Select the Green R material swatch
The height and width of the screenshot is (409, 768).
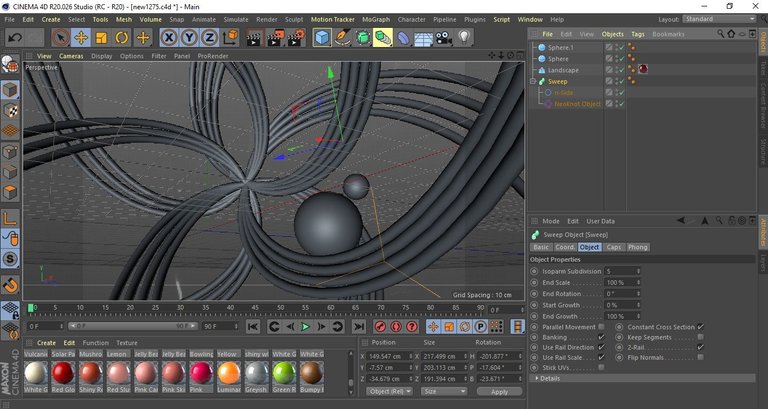(x=284, y=373)
